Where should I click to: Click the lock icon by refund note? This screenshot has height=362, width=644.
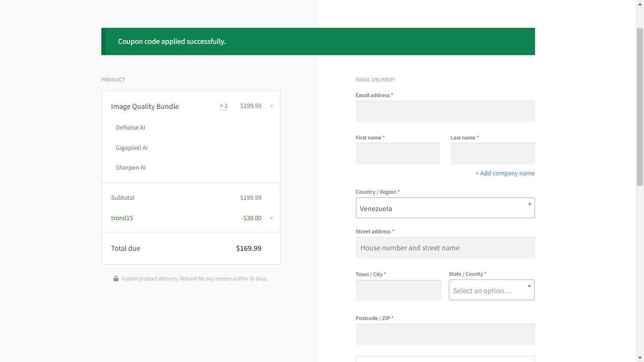coord(116,279)
